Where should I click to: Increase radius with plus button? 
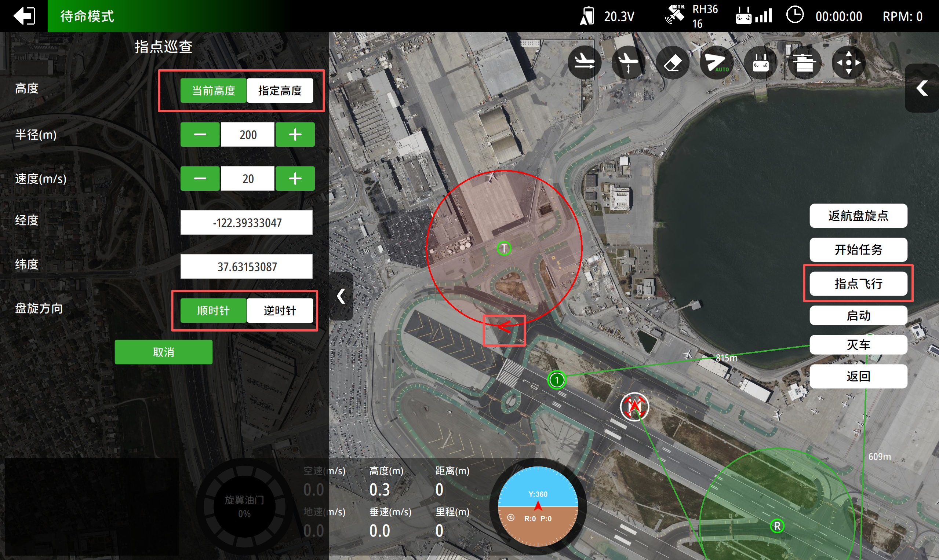pos(295,134)
